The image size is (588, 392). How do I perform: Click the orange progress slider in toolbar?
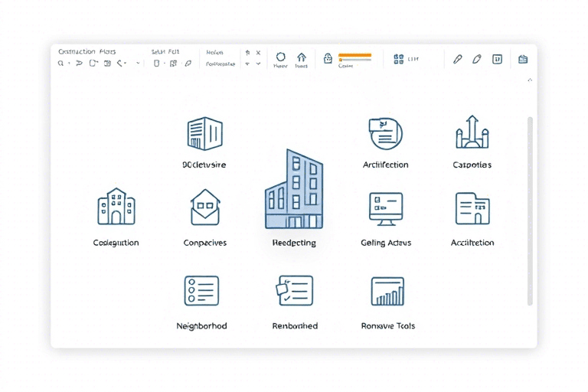(x=354, y=56)
